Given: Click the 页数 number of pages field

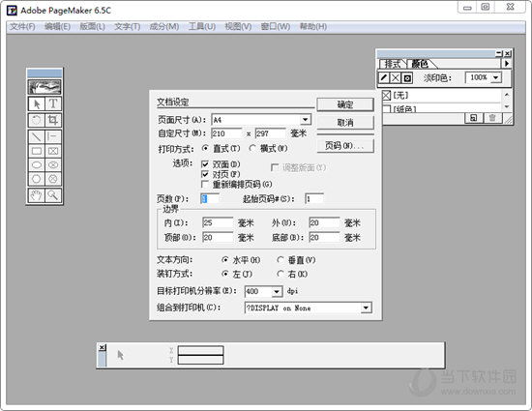Looking at the screenshot, I should tap(210, 198).
